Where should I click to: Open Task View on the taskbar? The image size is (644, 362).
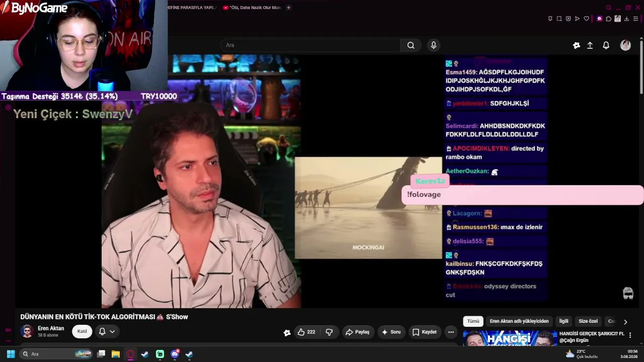click(101, 354)
